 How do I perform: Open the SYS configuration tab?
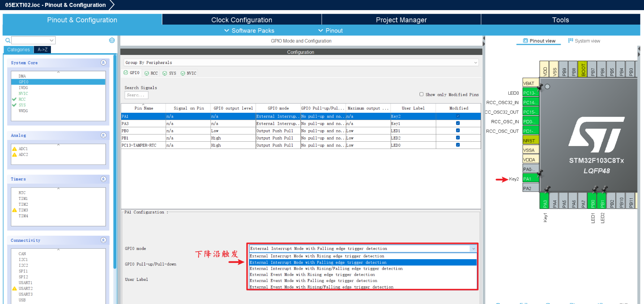pos(169,73)
